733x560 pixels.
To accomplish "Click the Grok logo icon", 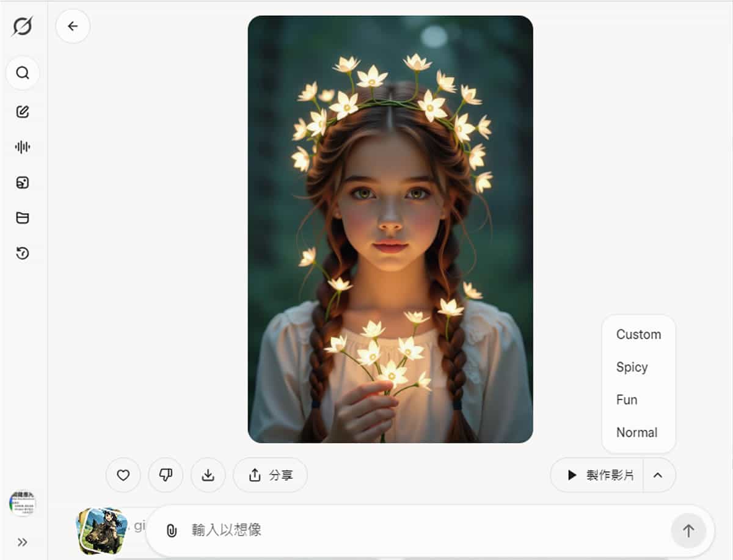I will [x=23, y=26].
